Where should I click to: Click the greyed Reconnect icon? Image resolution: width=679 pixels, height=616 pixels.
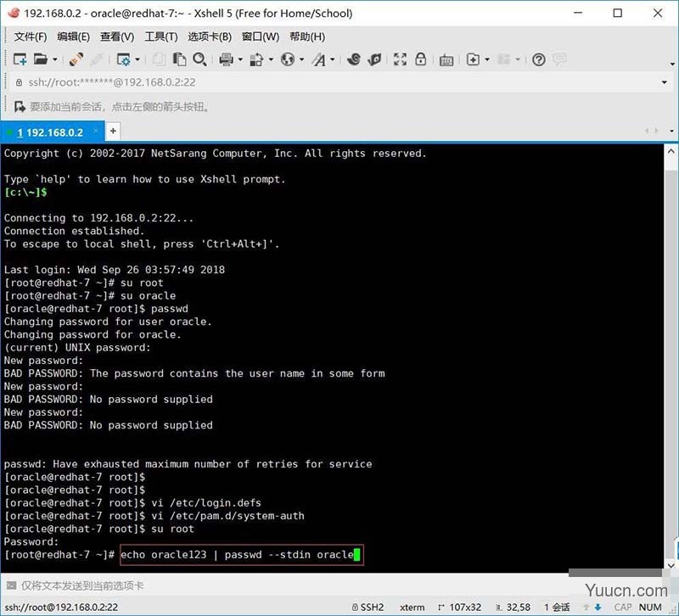coord(96,59)
